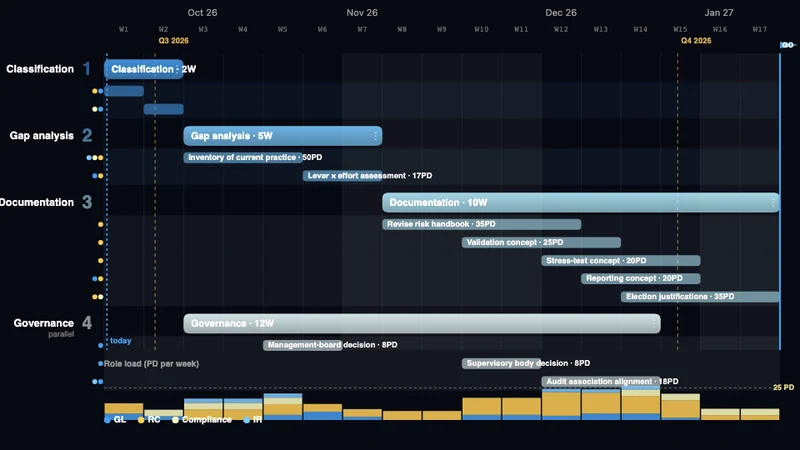The height and width of the screenshot is (450, 800).
Task: Click the Jan 27 month header
Action: 719,13
